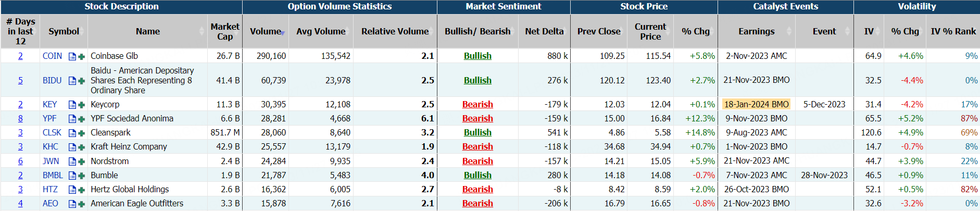Click the Bullish sentiment link for Cleanspark
Image resolution: width=980 pixels, height=211 pixels.
[x=478, y=132]
